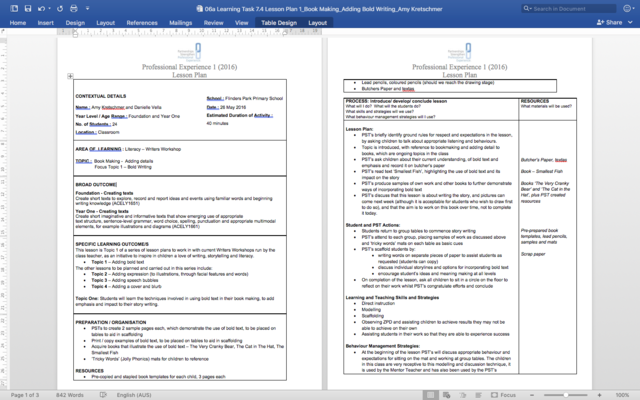640x400 pixels.
Task: Switch to Print Layout view icon
Action: (430, 395)
